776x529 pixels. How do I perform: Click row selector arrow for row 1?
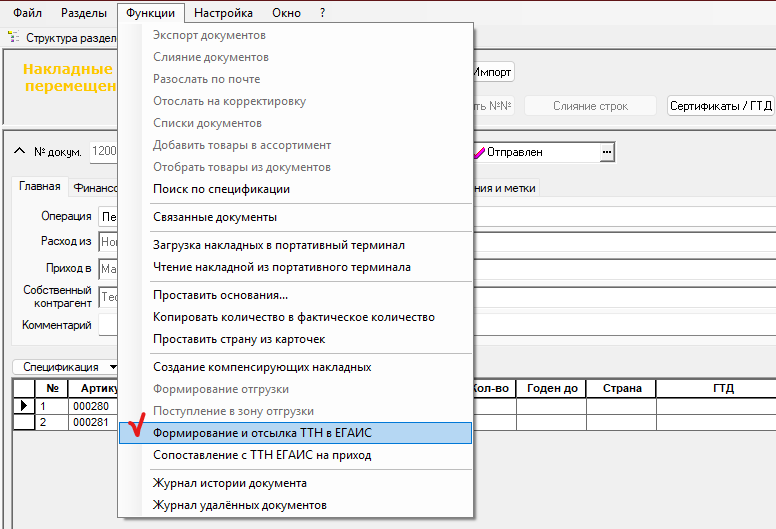[24, 406]
